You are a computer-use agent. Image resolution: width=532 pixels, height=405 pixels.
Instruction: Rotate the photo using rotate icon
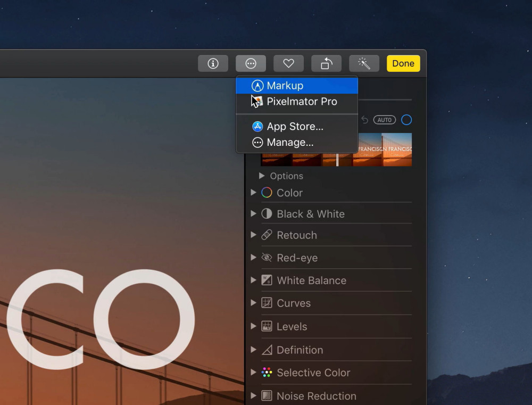click(x=326, y=63)
